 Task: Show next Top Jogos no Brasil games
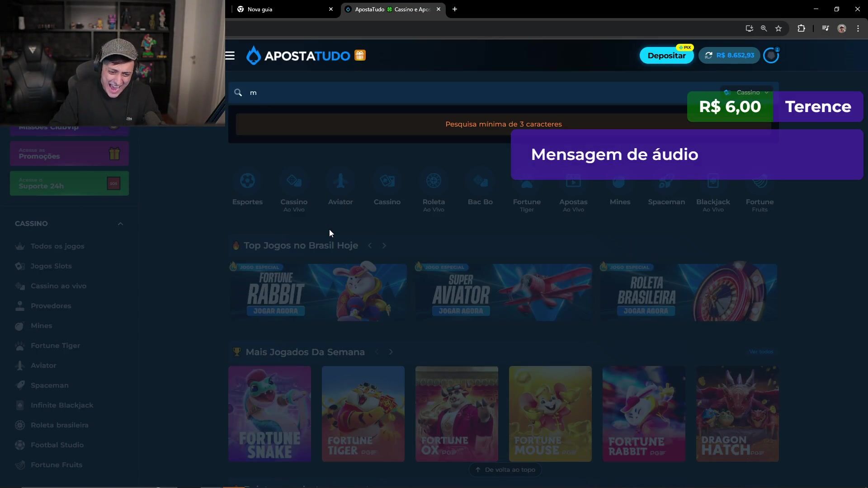384,245
